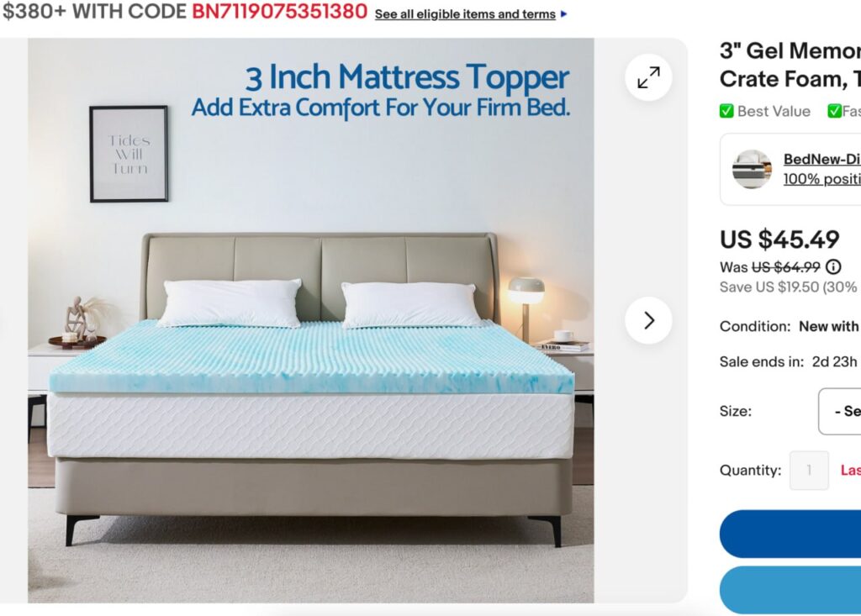The image size is (861, 616).
Task: Click into the Quantity input box
Action: [x=809, y=470]
